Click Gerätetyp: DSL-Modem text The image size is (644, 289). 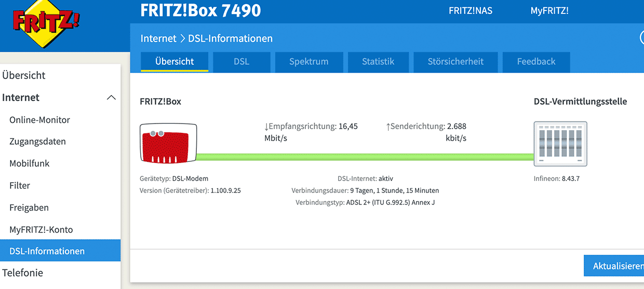pos(174,178)
